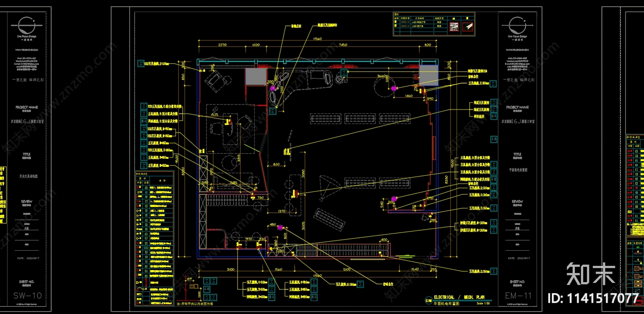Select the "1020" dimension value

(x=256, y=45)
